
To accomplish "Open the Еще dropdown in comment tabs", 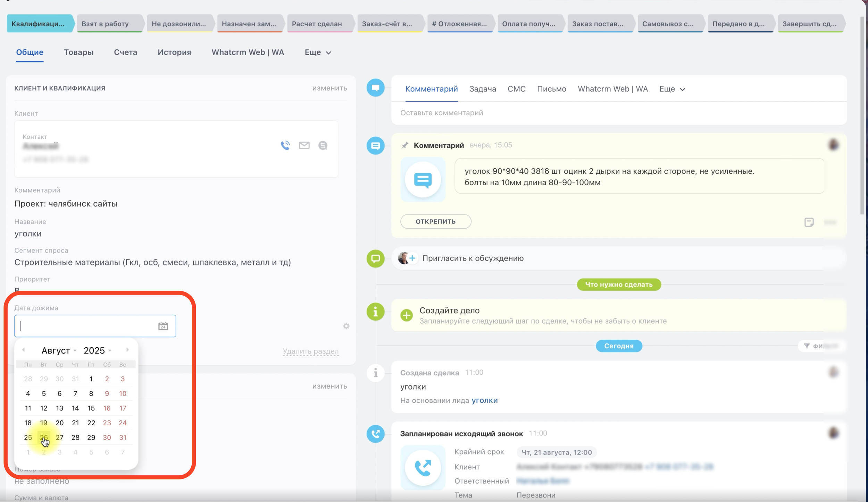I will [x=672, y=89].
